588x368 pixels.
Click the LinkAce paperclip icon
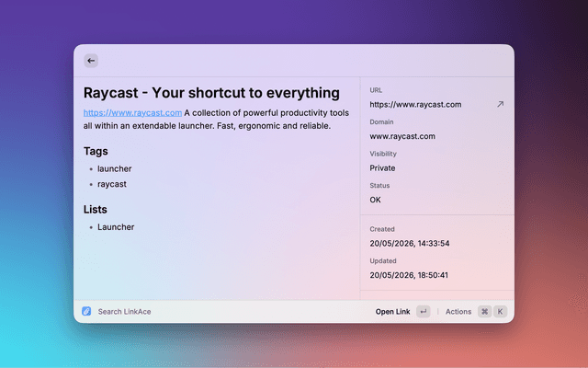[86, 311]
